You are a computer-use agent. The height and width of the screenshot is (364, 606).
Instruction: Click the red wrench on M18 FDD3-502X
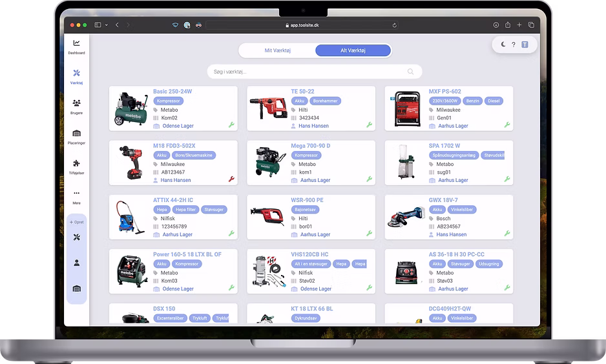point(231,179)
